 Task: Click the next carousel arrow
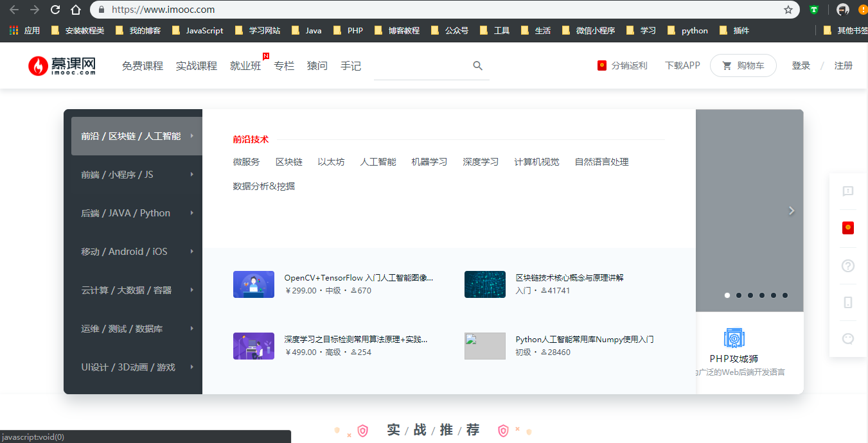(791, 211)
